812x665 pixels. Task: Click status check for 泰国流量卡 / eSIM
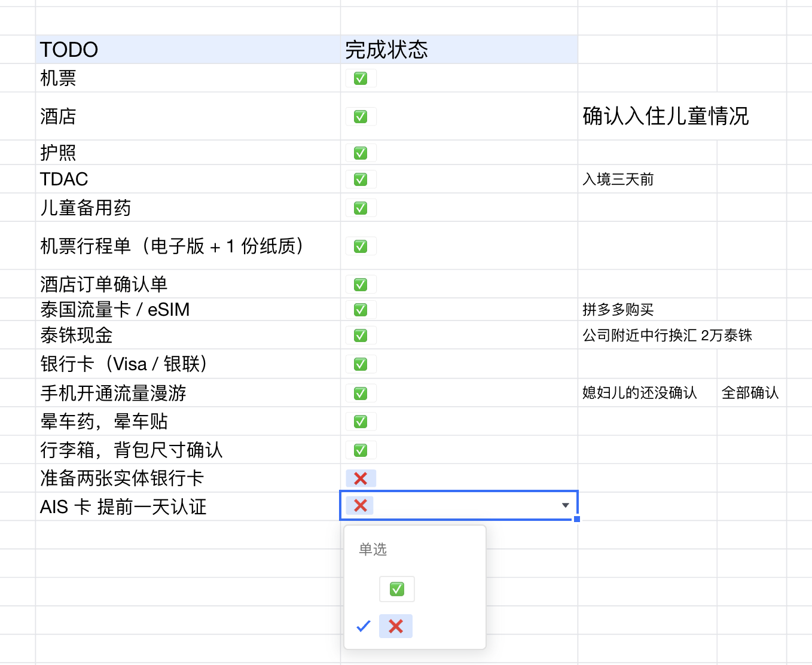pyautogui.click(x=361, y=310)
